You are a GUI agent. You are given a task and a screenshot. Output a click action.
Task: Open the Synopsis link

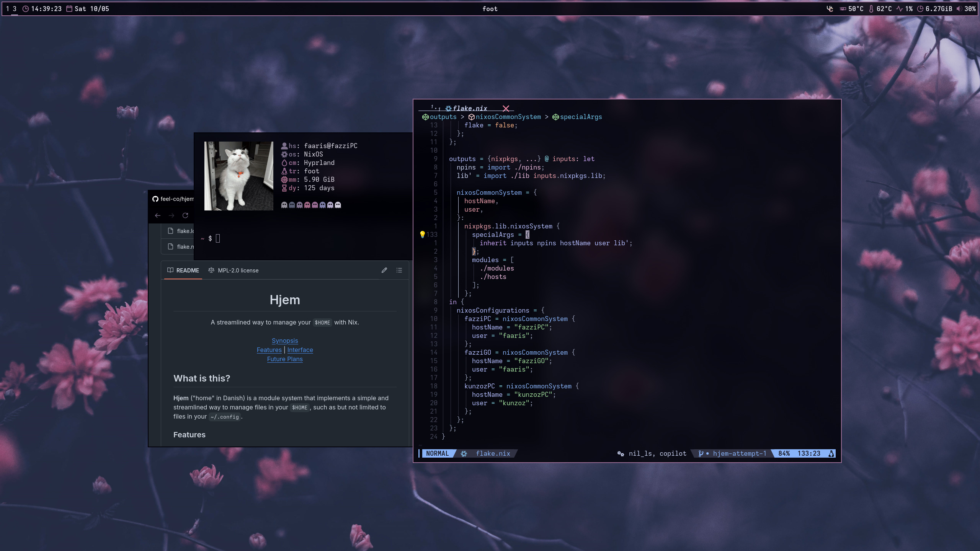[x=284, y=341]
